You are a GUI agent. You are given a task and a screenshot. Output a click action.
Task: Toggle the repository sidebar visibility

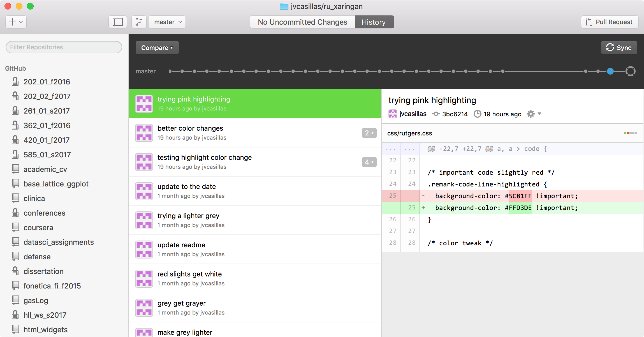click(117, 22)
